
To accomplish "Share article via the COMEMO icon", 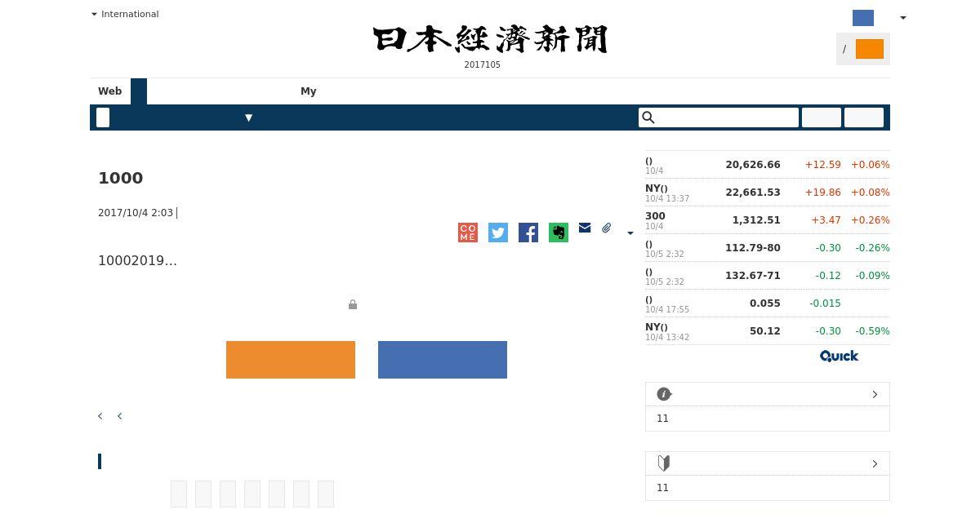I will pos(468,233).
